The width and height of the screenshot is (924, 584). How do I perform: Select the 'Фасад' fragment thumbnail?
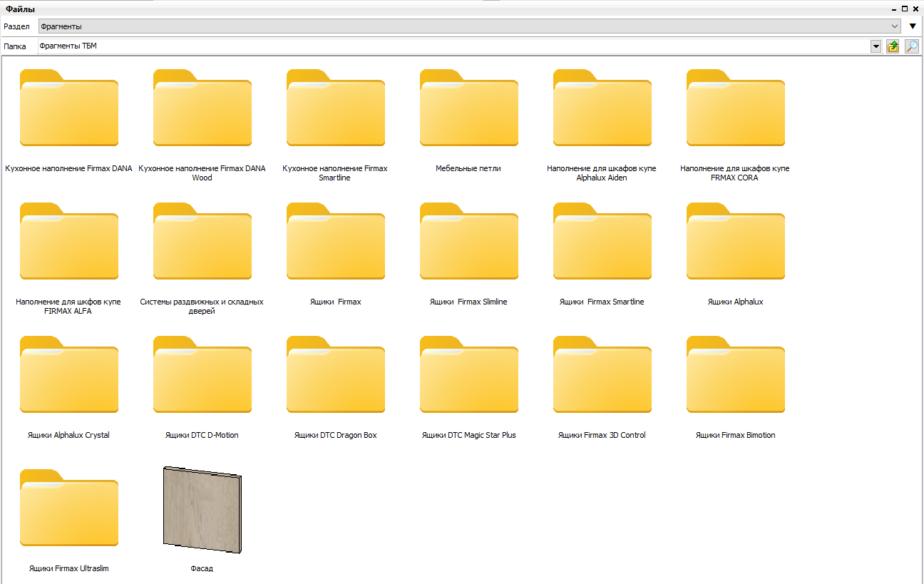point(202,509)
